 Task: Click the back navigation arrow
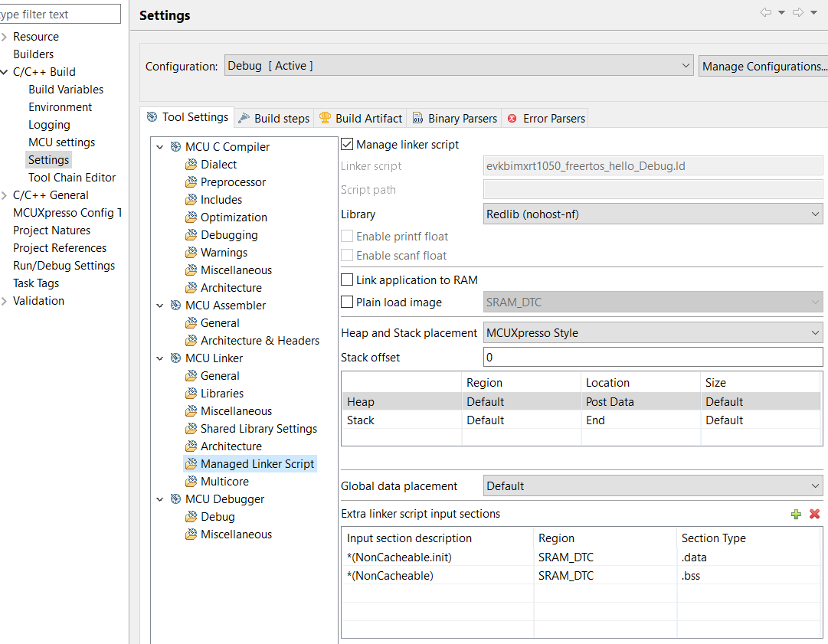pyautogui.click(x=767, y=12)
